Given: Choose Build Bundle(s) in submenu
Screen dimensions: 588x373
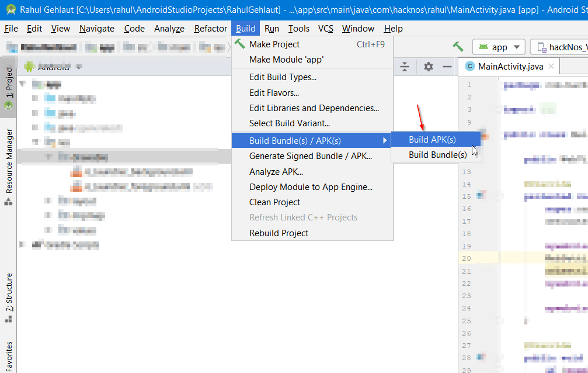Looking at the screenshot, I should tap(436, 155).
